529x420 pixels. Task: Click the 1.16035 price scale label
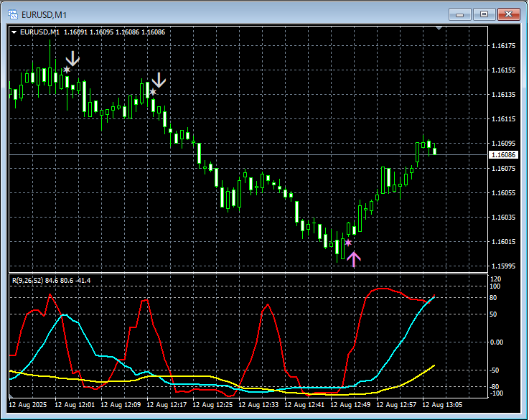[503, 218]
